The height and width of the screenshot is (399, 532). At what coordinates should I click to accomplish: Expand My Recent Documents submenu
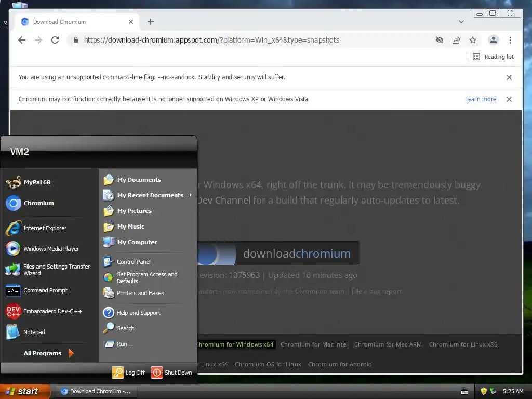[148, 195]
